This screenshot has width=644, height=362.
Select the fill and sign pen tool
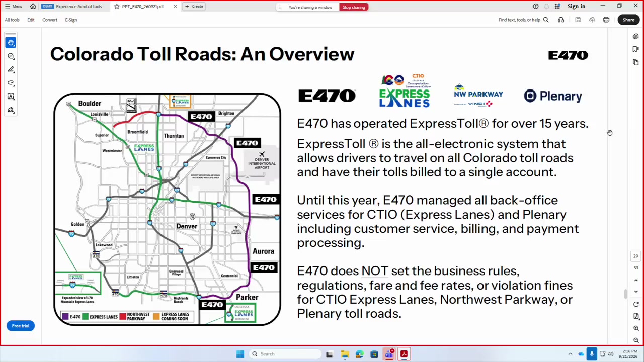11,110
